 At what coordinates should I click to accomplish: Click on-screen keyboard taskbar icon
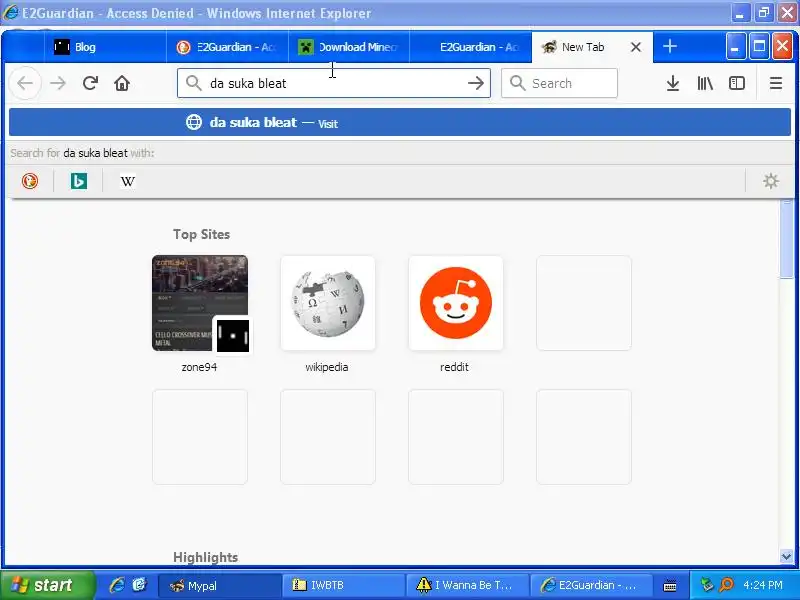[x=670, y=586]
